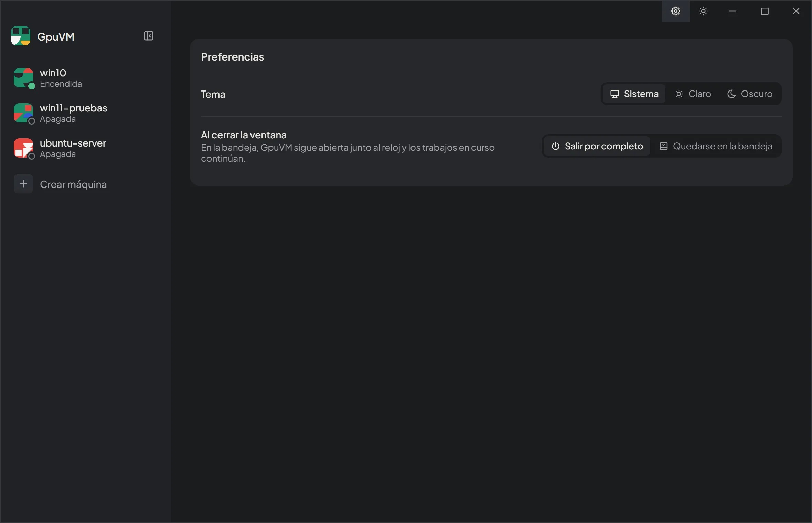Screen dimensions: 812x523
Task: Switch theme to Oscuro
Action: pos(750,94)
